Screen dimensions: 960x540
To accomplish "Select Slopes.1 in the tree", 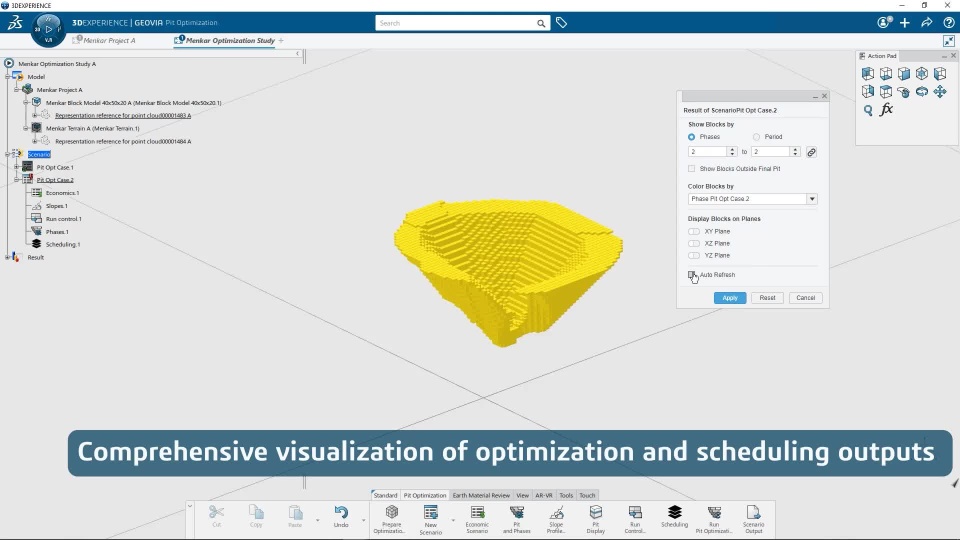I will (x=56, y=206).
